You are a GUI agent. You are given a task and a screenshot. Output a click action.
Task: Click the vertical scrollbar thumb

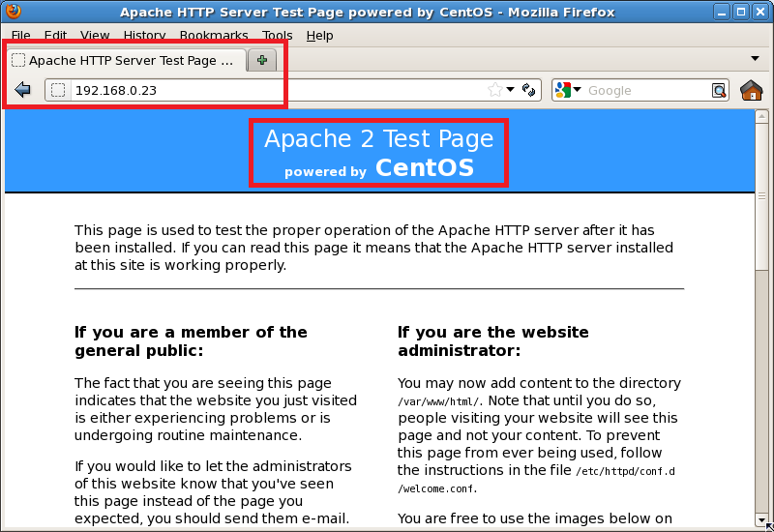761,196
